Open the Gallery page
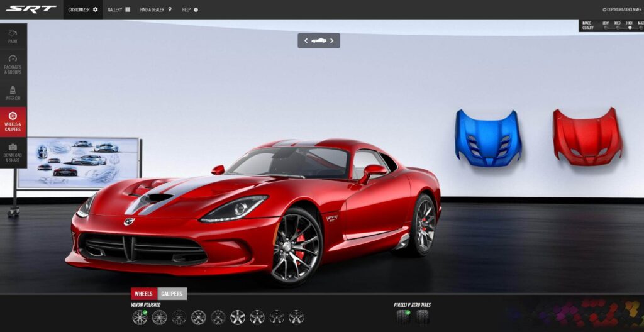Image resolution: width=644 pixels, height=332 pixels. (x=119, y=9)
